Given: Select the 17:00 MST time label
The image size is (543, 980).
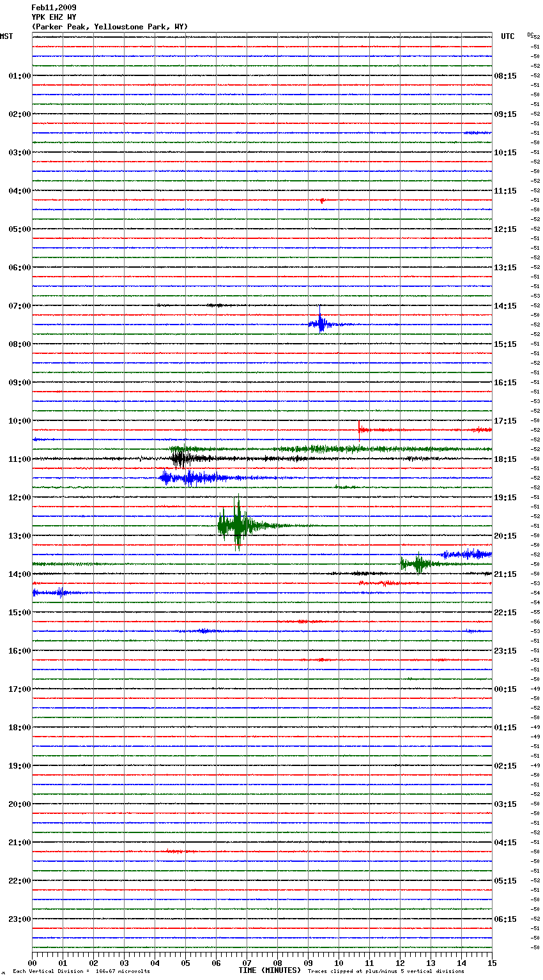Looking at the screenshot, I should click(x=19, y=689).
